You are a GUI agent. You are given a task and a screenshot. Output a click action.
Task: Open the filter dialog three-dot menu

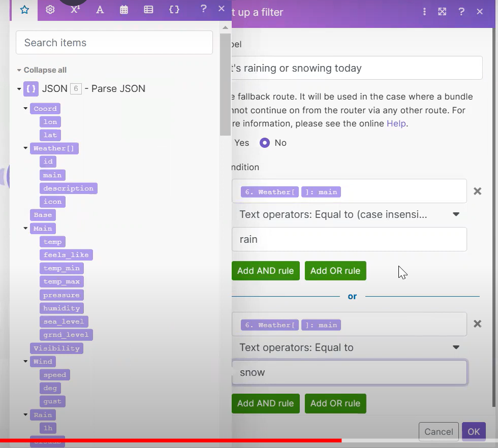424,12
